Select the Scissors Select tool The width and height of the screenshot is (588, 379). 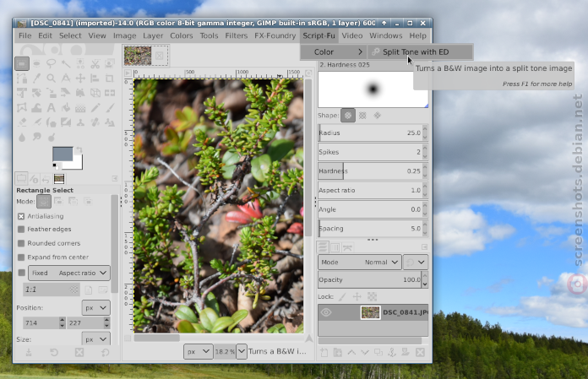[95, 63]
